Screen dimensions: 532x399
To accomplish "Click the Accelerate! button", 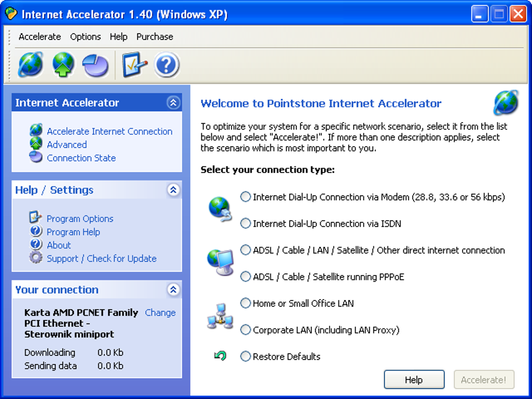I will click(484, 380).
